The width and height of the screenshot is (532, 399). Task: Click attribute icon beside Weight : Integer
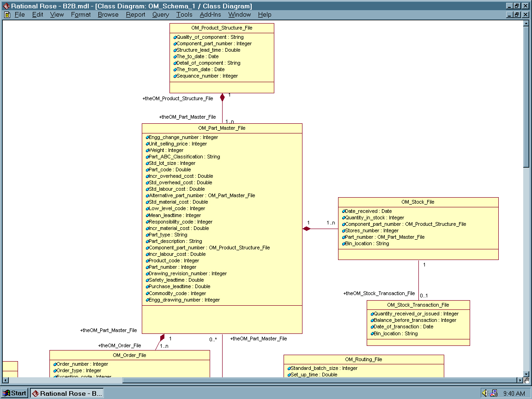pyautogui.click(x=147, y=150)
